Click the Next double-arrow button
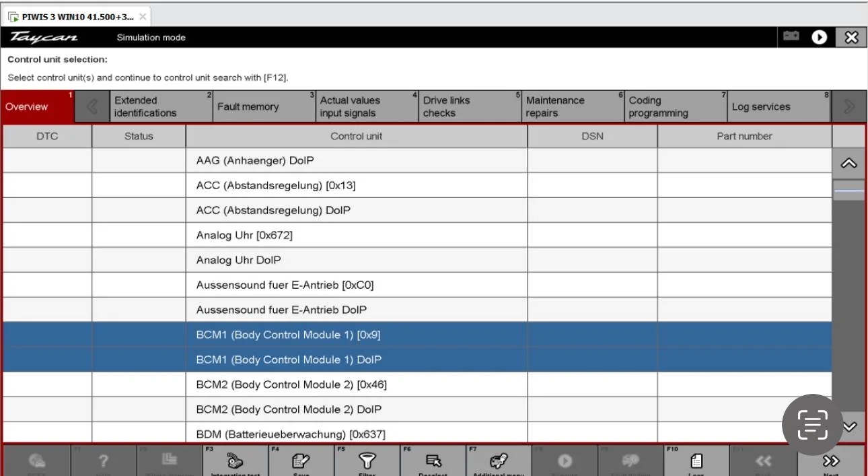 click(831, 461)
